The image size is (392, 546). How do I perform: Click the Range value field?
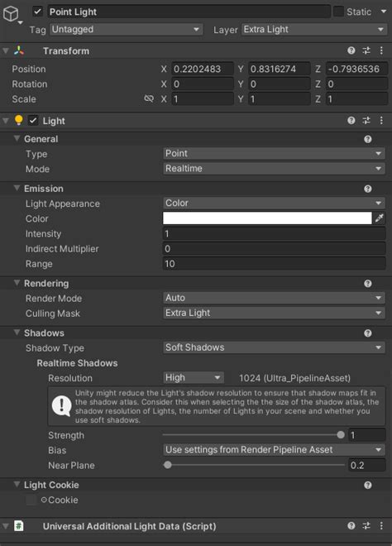274,264
